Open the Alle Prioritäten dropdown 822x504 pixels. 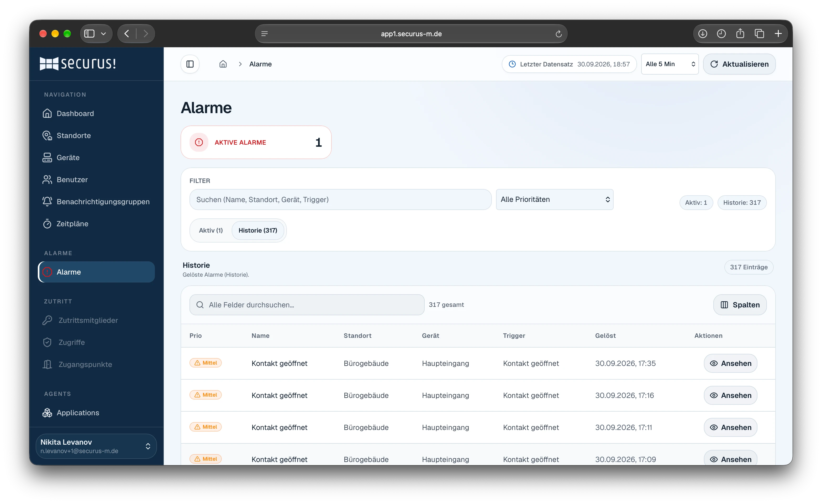point(555,199)
